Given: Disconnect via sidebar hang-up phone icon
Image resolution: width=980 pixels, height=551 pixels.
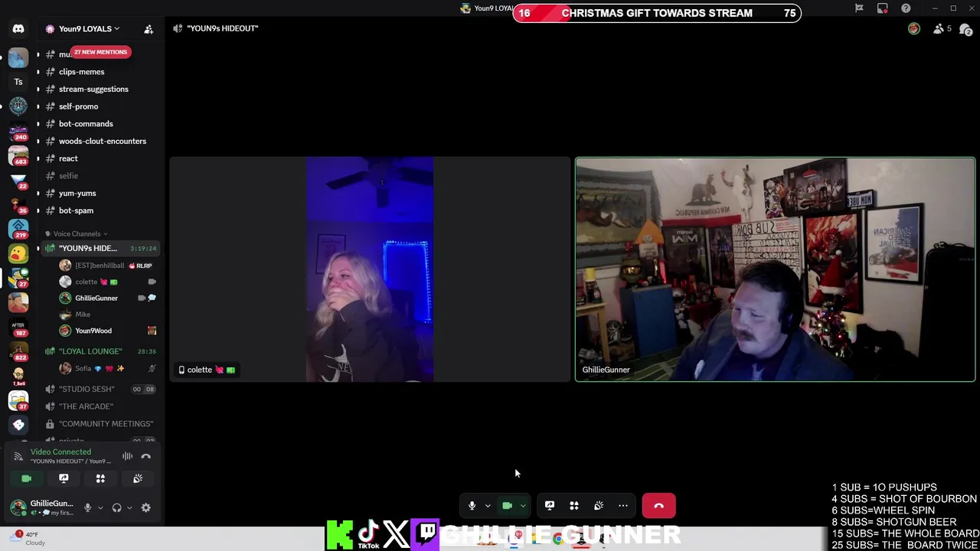Looking at the screenshot, I should (x=145, y=457).
